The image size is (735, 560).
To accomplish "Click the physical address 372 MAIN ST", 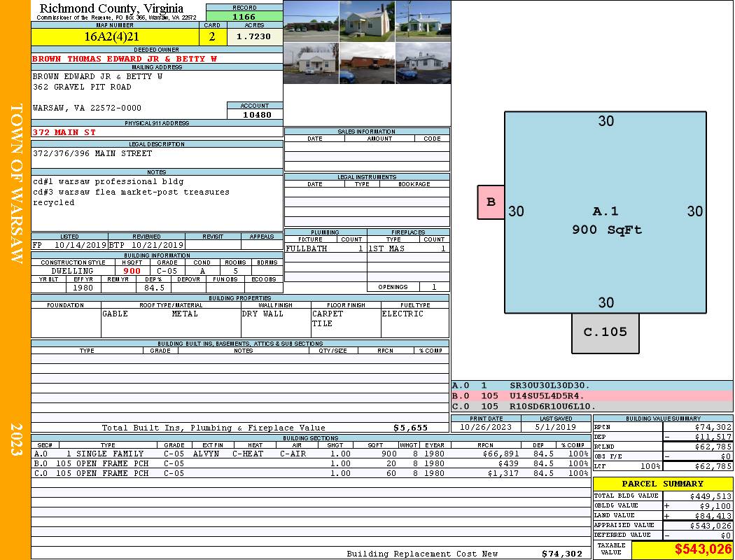I will click(x=64, y=132).
